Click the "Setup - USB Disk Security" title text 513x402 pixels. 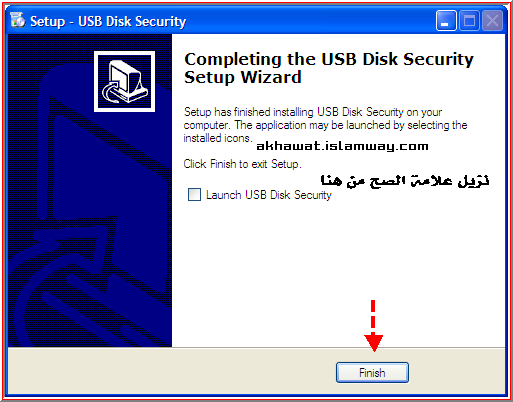click(108, 21)
